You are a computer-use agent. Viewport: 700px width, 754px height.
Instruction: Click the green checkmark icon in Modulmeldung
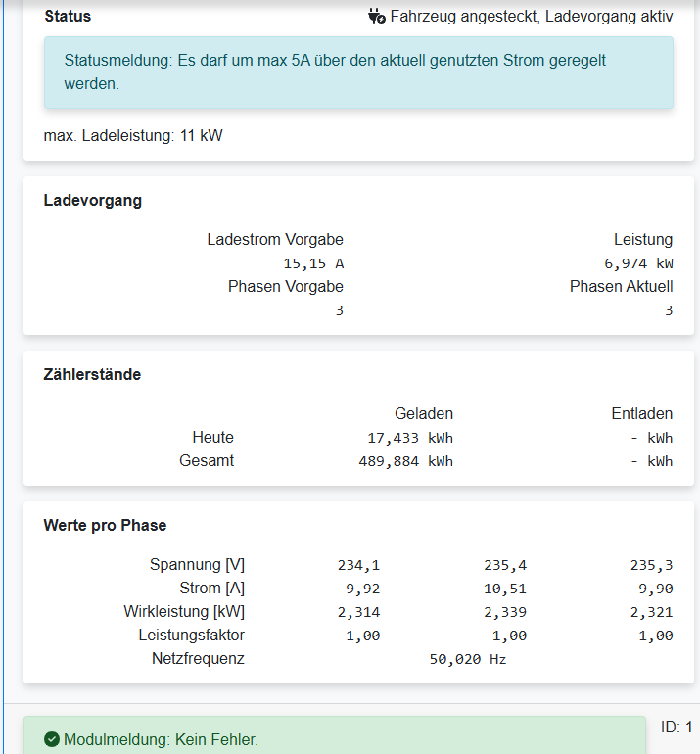coord(52,739)
